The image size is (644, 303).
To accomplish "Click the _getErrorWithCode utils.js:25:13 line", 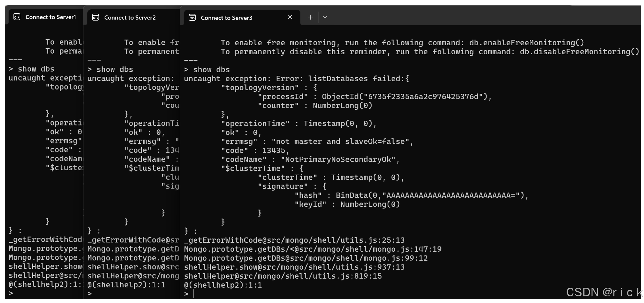I will pos(294,240).
